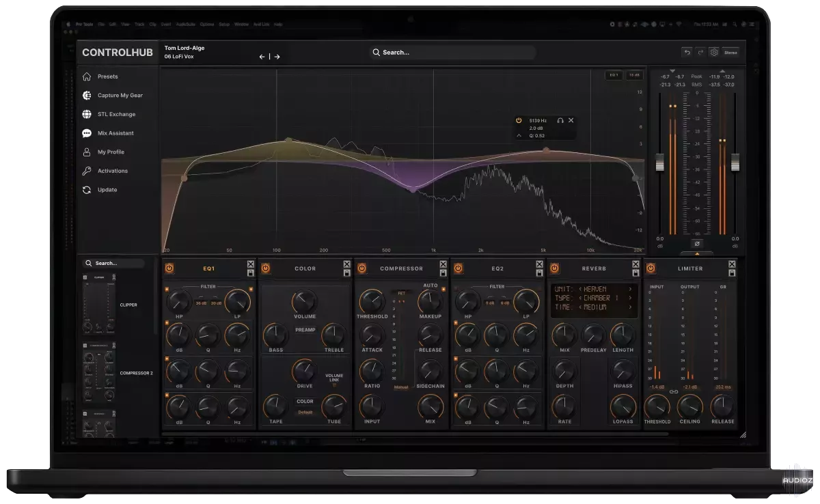Click the output level fader handle
This screenshot has width=820, height=504.
pyautogui.click(x=735, y=163)
